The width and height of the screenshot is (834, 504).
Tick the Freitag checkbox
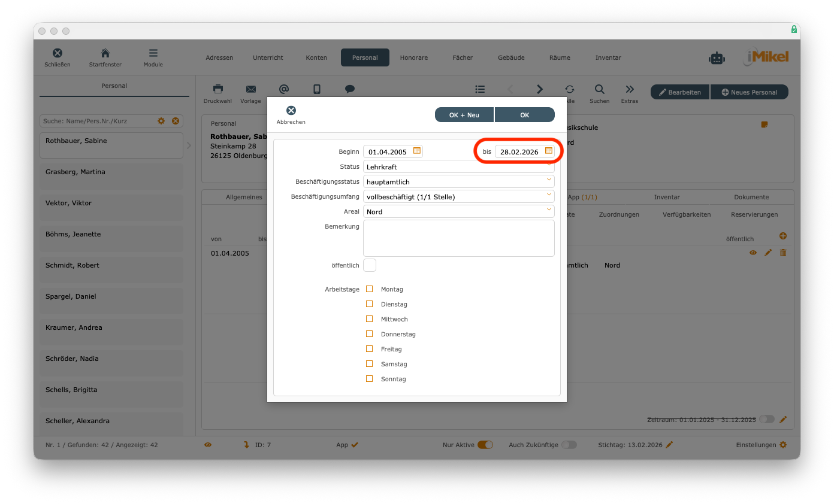click(x=369, y=349)
